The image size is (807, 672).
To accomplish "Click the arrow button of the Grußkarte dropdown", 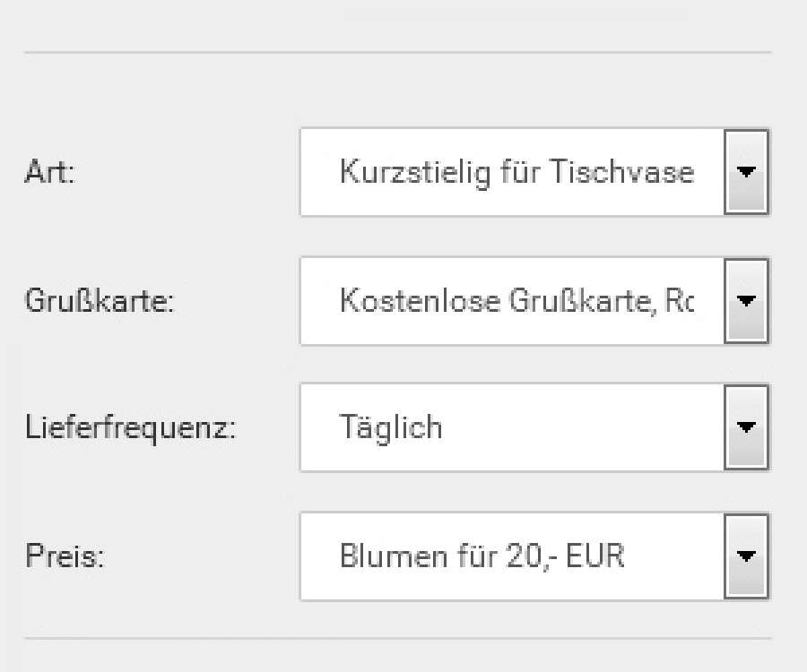I will (x=746, y=301).
